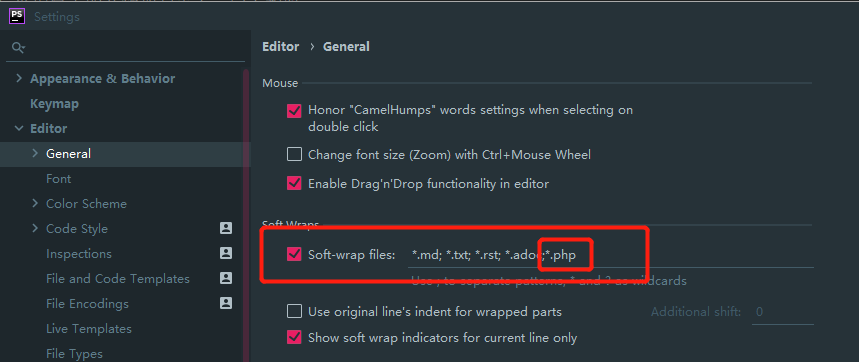This screenshot has height=362, width=859.
Task: Open the Keymap settings page
Action: point(54,104)
